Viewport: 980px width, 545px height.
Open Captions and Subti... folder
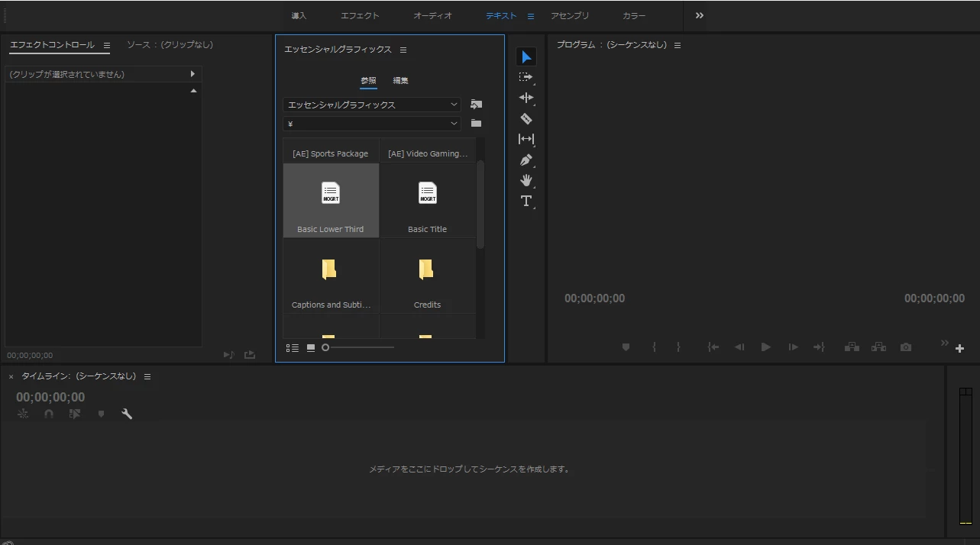click(x=331, y=276)
